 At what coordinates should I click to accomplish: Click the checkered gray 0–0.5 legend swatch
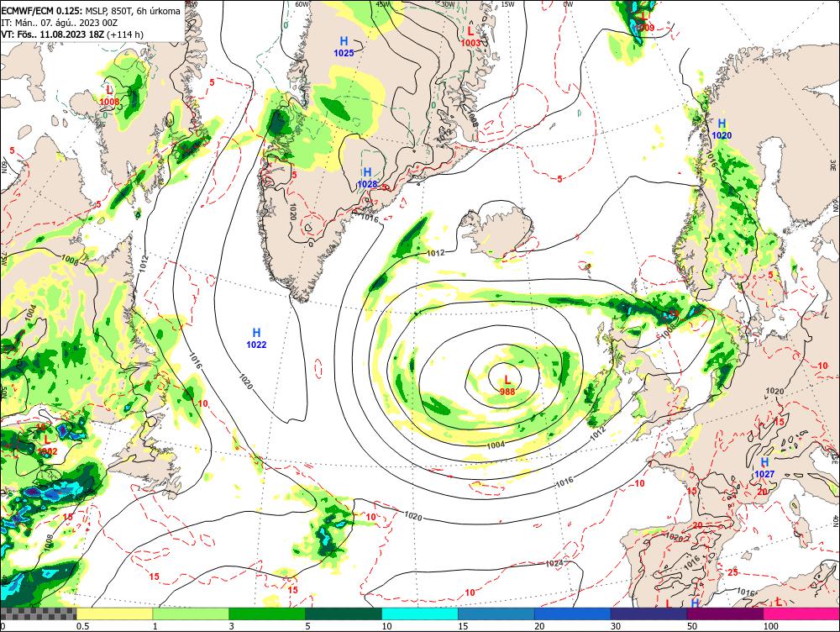click(38, 614)
